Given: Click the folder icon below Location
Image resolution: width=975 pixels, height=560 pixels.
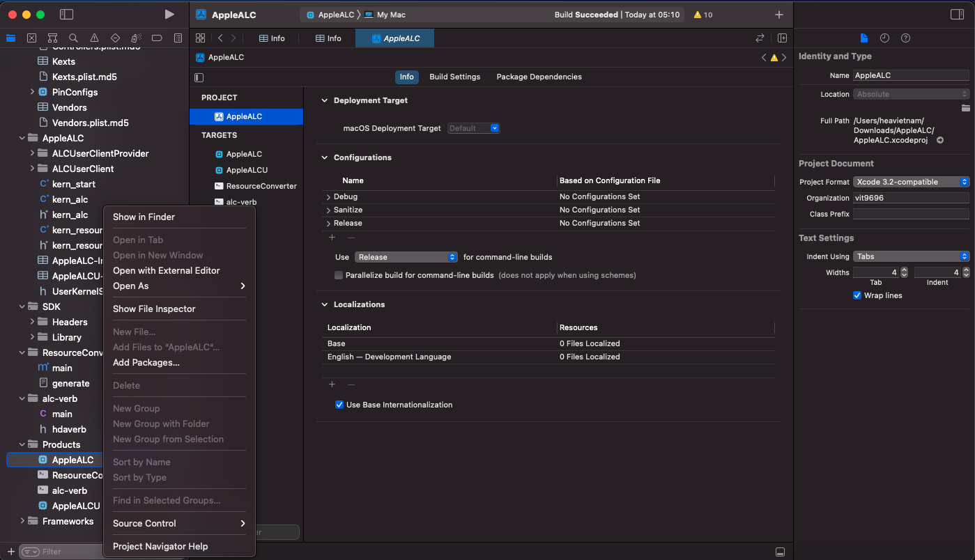Looking at the screenshot, I should tap(965, 108).
